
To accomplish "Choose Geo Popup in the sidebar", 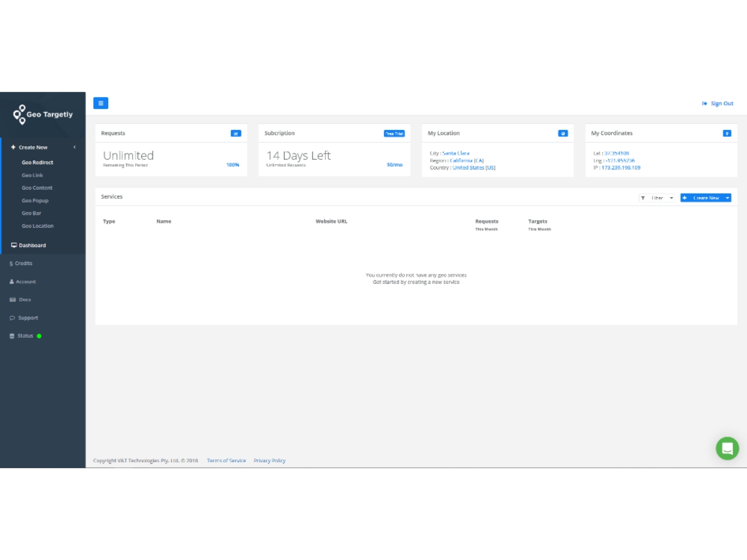I will click(x=35, y=201).
